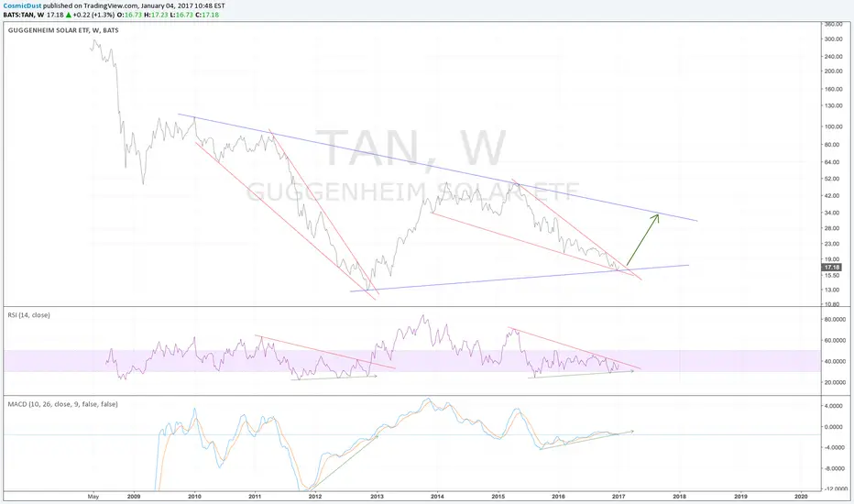
Task: Open the CosmicDust author link
Action: [x=22, y=6]
